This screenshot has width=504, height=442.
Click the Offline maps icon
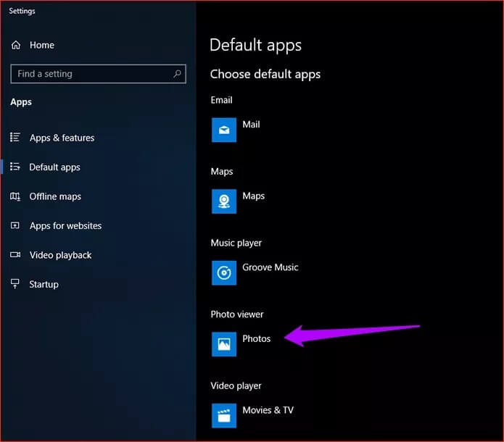15,196
